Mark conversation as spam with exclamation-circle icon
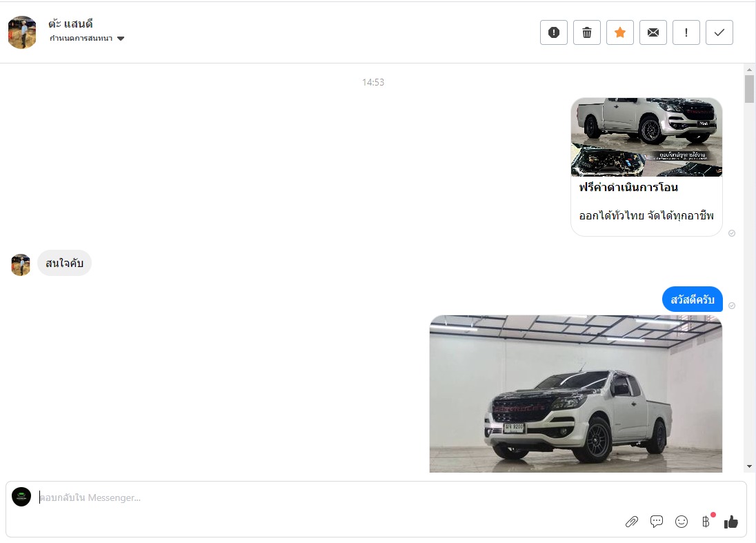Image resolution: width=756 pixels, height=543 pixels. (x=553, y=32)
